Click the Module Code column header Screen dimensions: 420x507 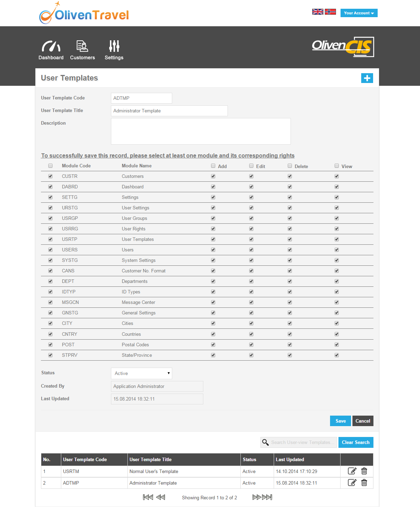point(76,166)
